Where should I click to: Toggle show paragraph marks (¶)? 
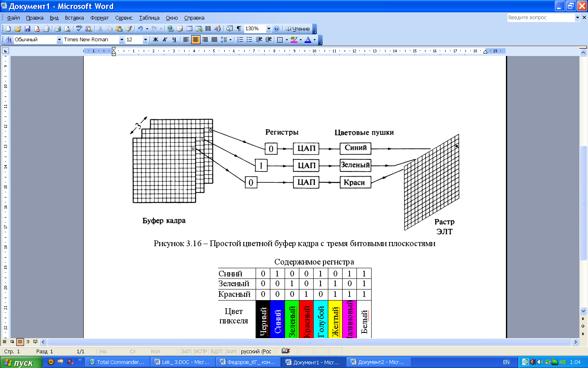[x=239, y=29]
